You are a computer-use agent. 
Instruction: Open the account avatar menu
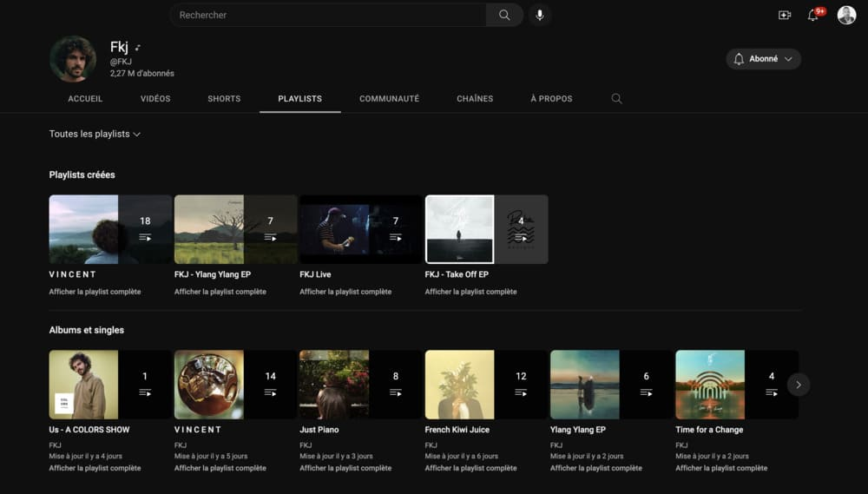click(846, 15)
